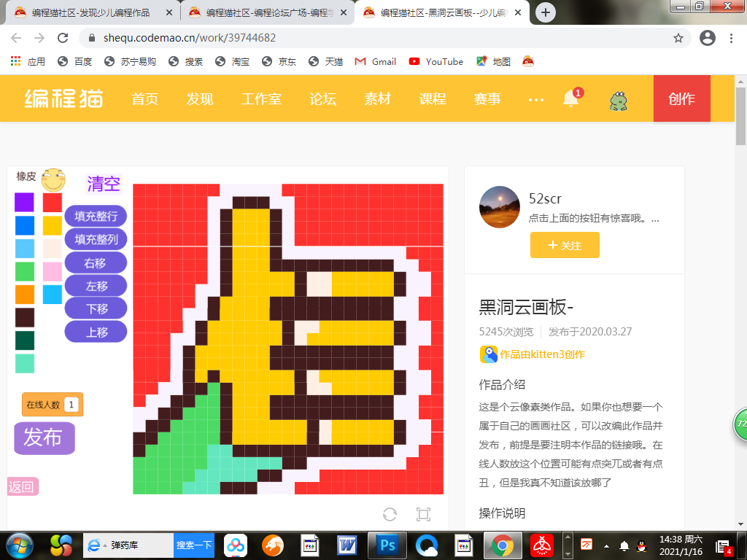The image size is (747, 560).
Task: Click the 52scr author avatar
Action: coord(499,207)
